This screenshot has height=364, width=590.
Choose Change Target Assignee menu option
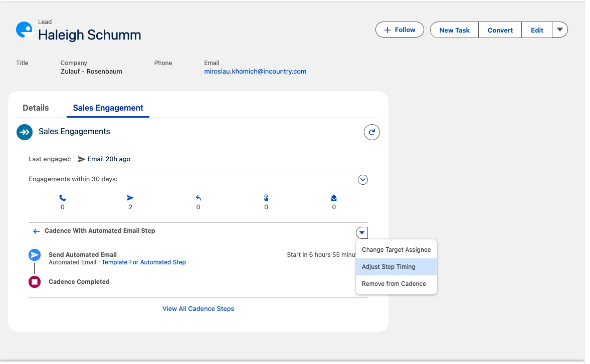tap(396, 250)
